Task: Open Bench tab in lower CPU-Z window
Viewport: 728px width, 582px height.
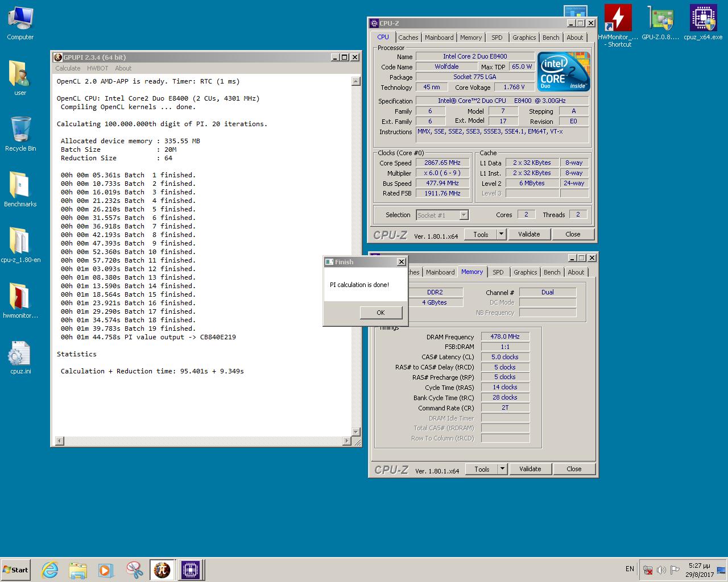Action: pos(552,272)
